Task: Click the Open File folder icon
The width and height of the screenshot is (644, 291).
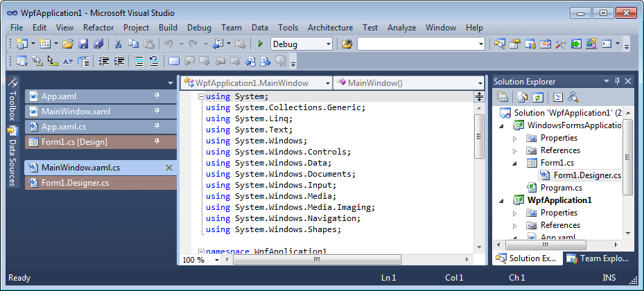Action: click(67, 44)
